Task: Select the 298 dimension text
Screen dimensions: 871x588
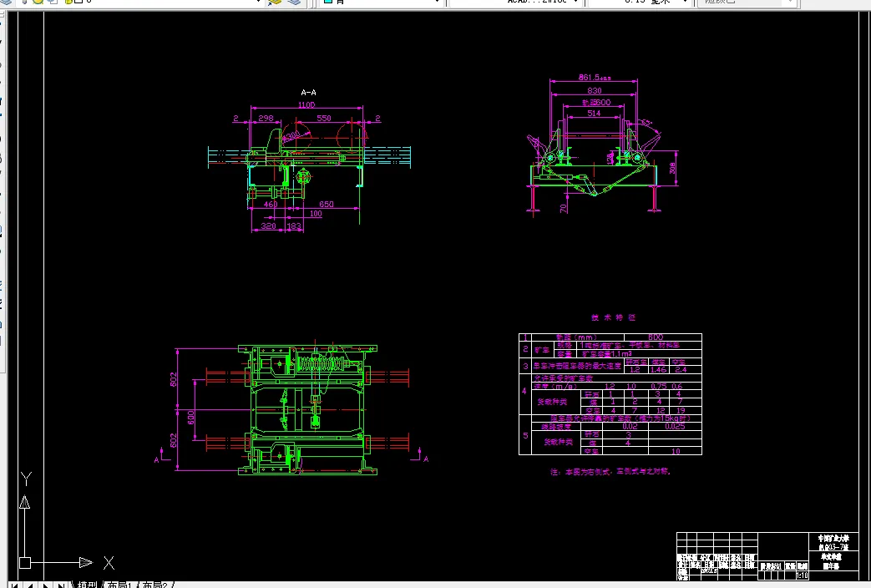Action: (266, 118)
